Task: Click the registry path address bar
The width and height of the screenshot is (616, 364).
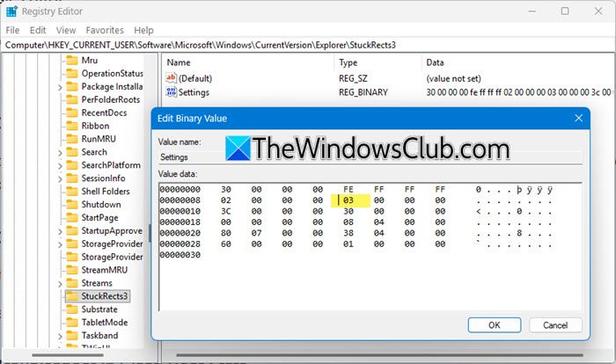Action: coord(308,45)
